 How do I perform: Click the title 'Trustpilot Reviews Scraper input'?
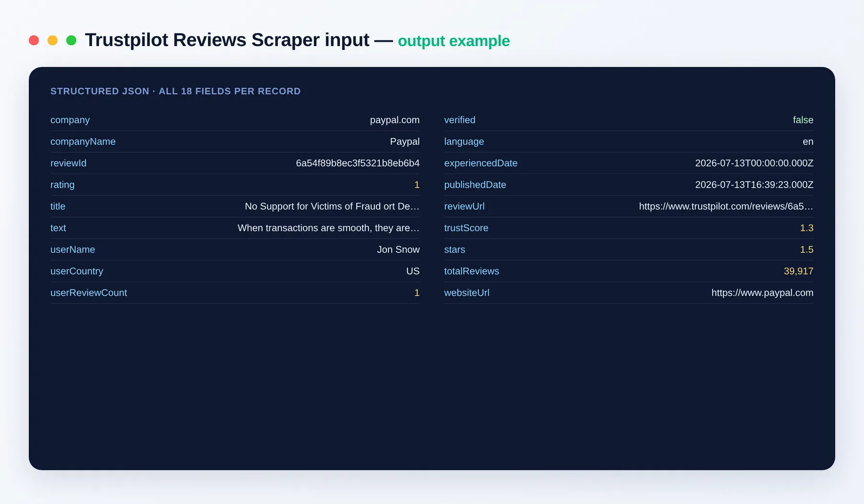pyautogui.click(x=227, y=40)
